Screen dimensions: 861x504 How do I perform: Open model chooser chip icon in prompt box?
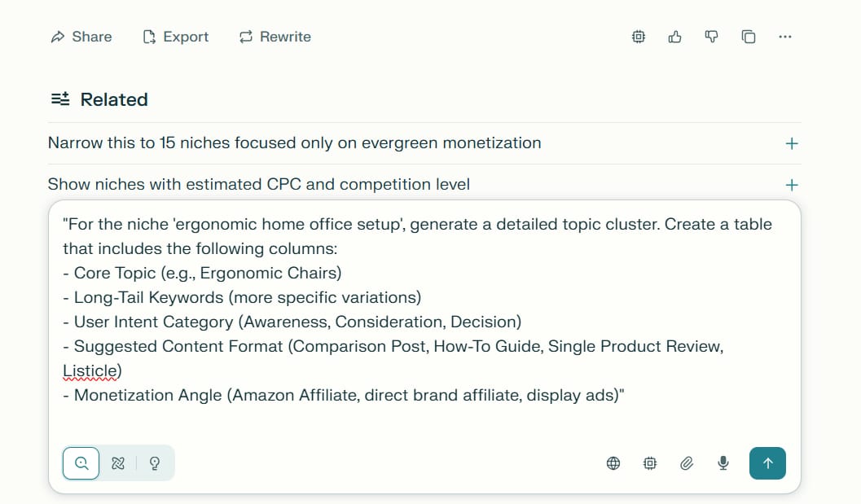650,463
